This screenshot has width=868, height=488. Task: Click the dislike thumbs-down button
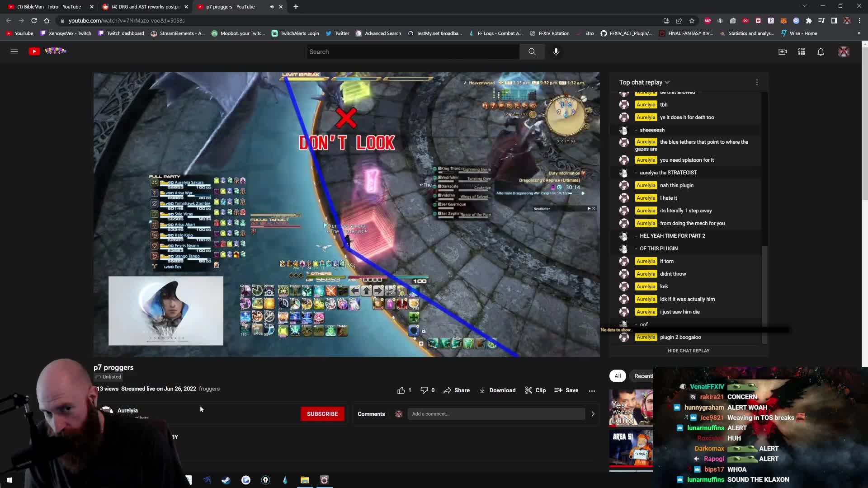(424, 390)
